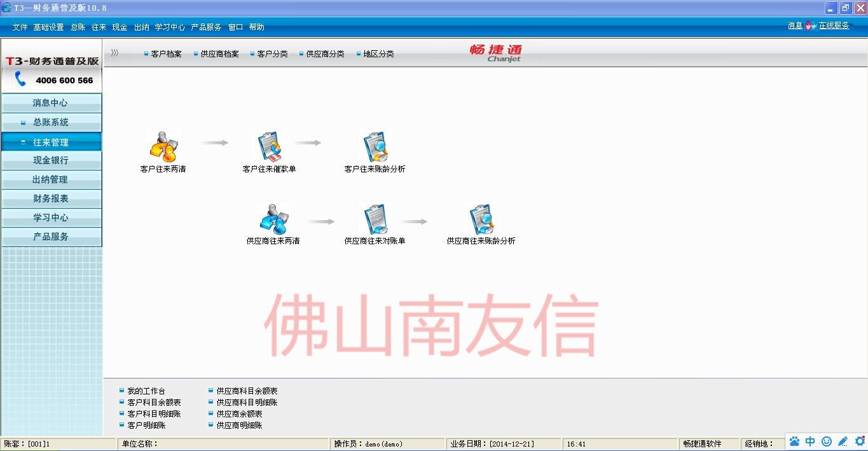Select 产品服务 in sidebar

(51, 237)
